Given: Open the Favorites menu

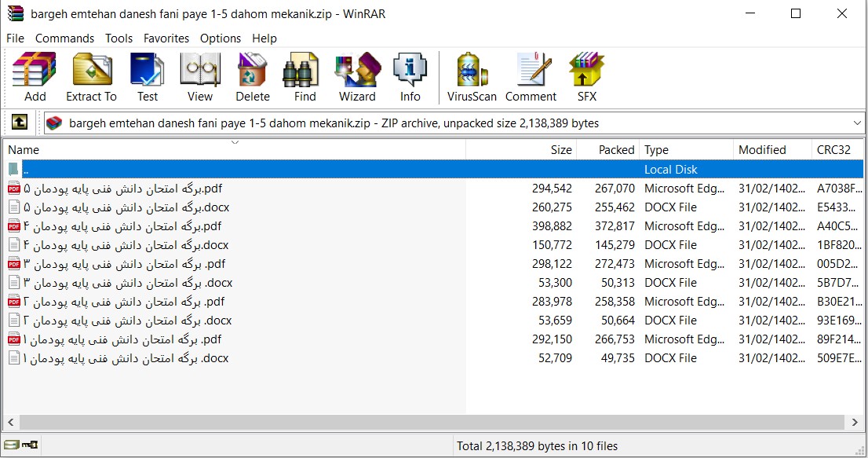Looking at the screenshot, I should [166, 38].
